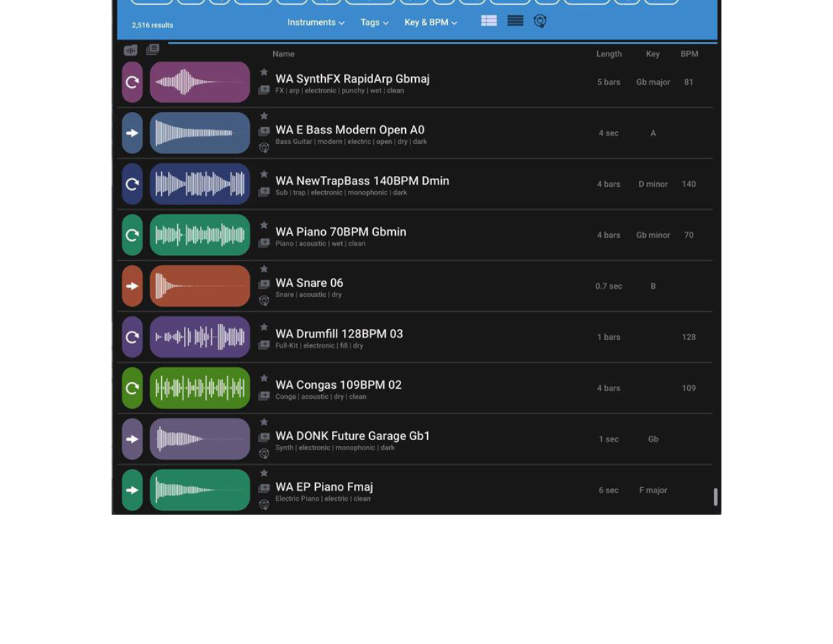Click similar-sounds target icon for WA DONK Future Garage
Screen dimensions: 833x644
click(264, 453)
